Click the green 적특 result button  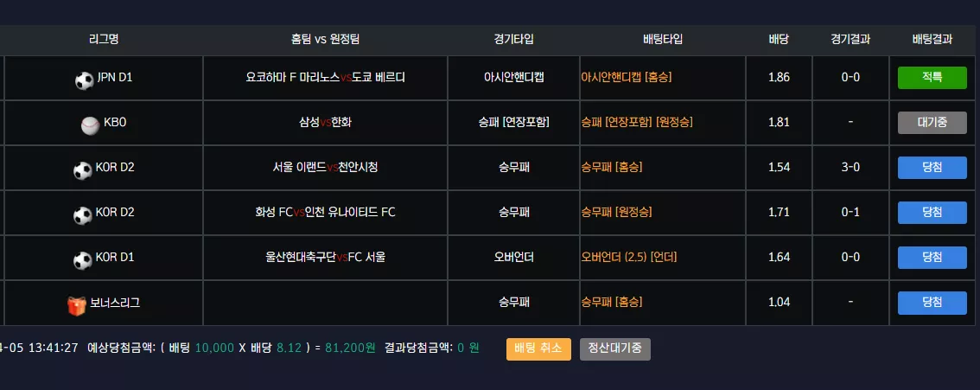pyautogui.click(x=932, y=78)
